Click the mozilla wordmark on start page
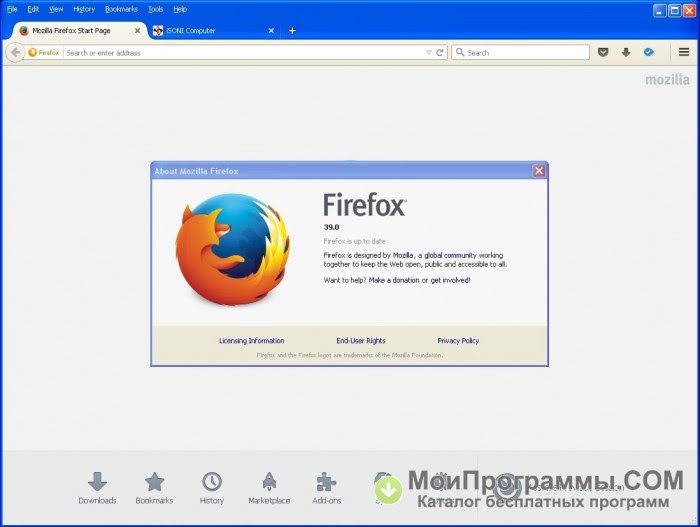This screenshot has height=527, width=700. point(667,79)
